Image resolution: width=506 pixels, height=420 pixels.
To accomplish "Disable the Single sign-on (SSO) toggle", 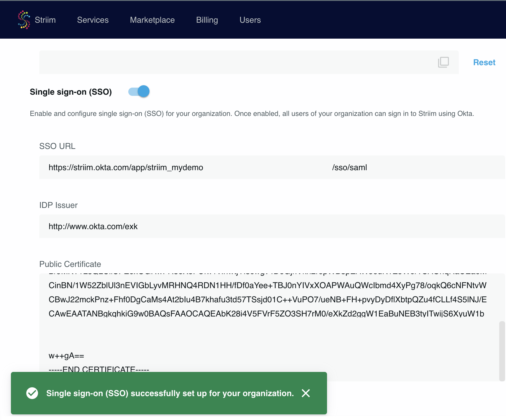I will 139,92.
